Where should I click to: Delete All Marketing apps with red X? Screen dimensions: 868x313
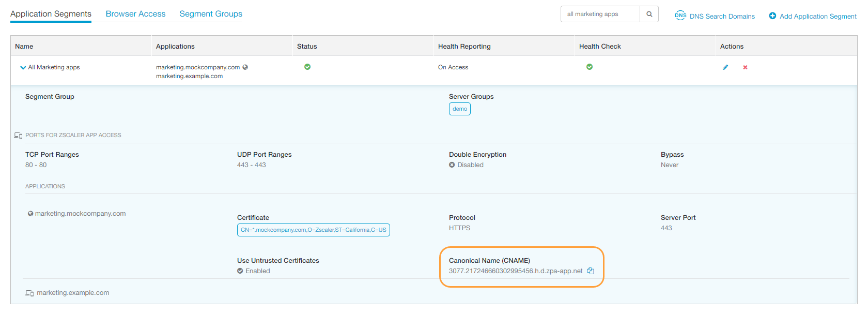[x=745, y=67]
